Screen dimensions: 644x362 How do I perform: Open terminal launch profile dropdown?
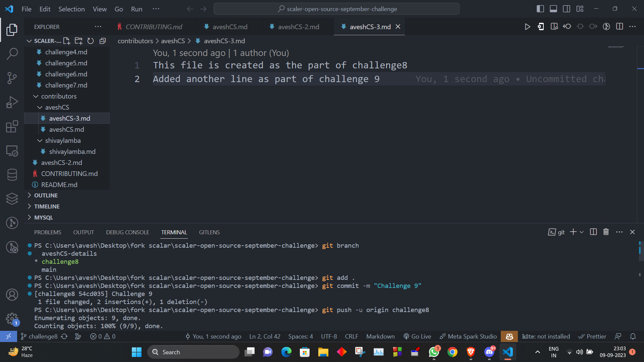coord(582,232)
